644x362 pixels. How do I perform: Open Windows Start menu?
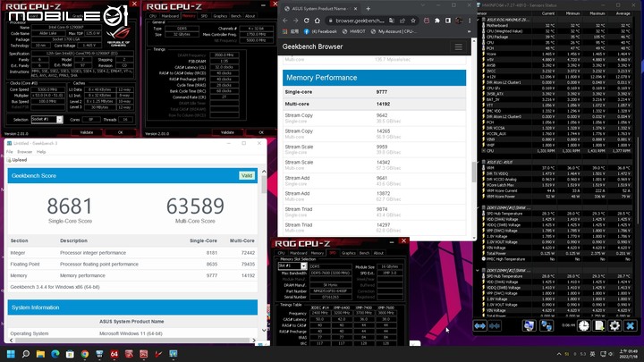(11, 354)
